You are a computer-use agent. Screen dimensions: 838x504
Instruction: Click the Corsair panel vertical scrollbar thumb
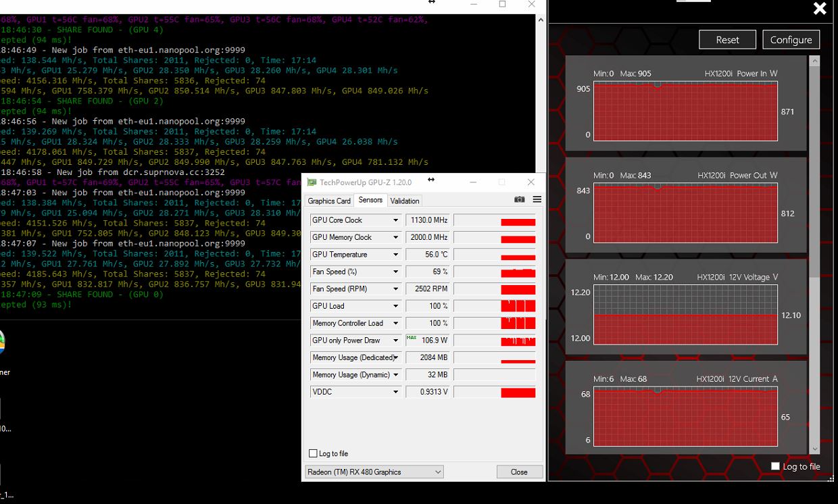coord(814,169)
